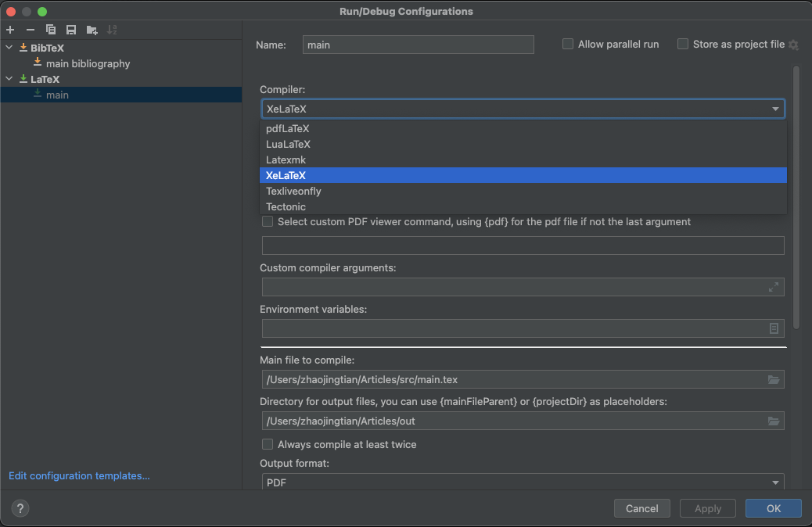
Task: Choose Tectonic from the compiler list
Action: [523, 206]
